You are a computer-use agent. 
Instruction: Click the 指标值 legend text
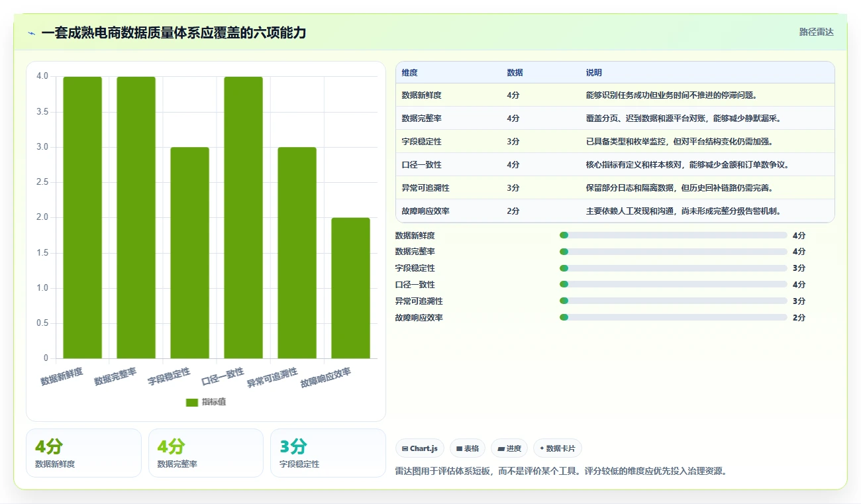[x=214, y=402]
